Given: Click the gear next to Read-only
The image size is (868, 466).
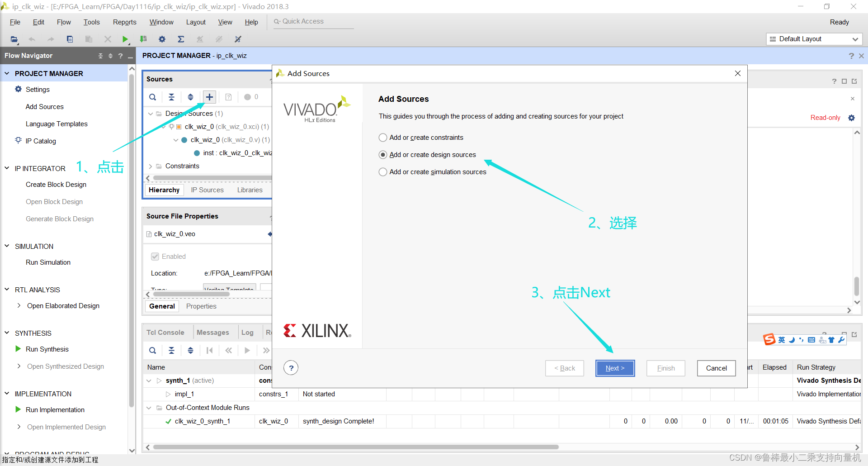Looking at the screenshot, I should click(x=852, y=118).
